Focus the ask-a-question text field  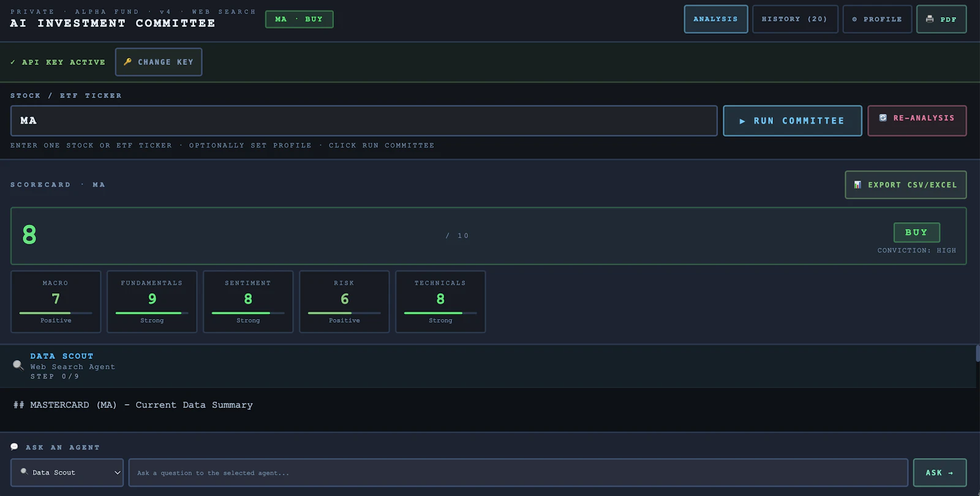[x=518, y=473]
